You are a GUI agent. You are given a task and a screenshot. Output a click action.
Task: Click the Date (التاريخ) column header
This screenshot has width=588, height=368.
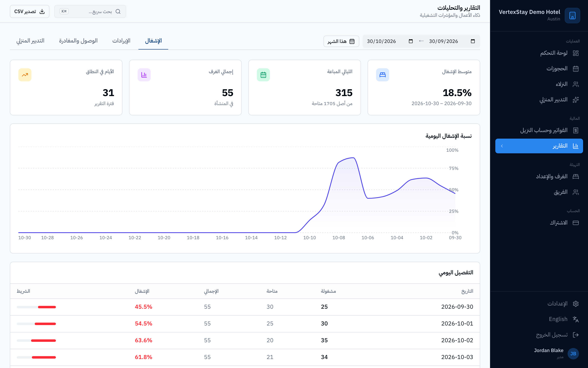click(467, 291)
